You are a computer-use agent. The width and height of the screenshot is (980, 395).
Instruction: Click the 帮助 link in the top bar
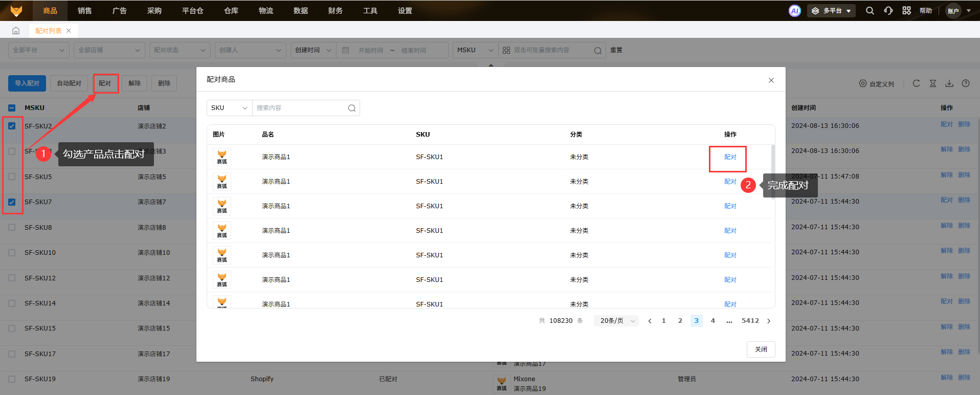[x=926, y=11]
